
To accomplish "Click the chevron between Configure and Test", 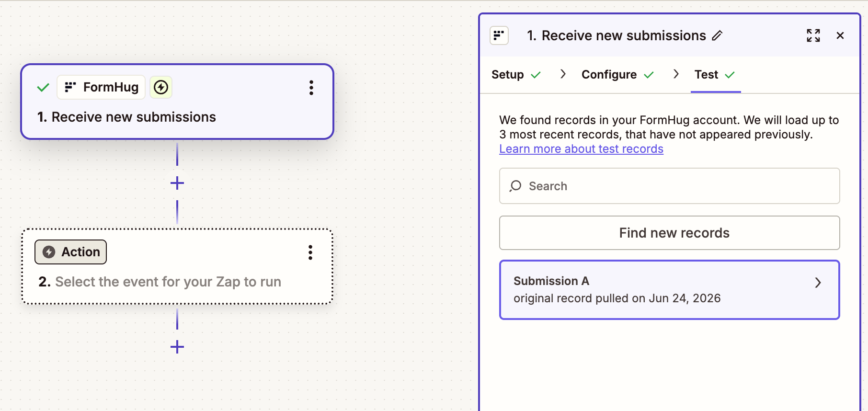I will [x=676, y=74].
